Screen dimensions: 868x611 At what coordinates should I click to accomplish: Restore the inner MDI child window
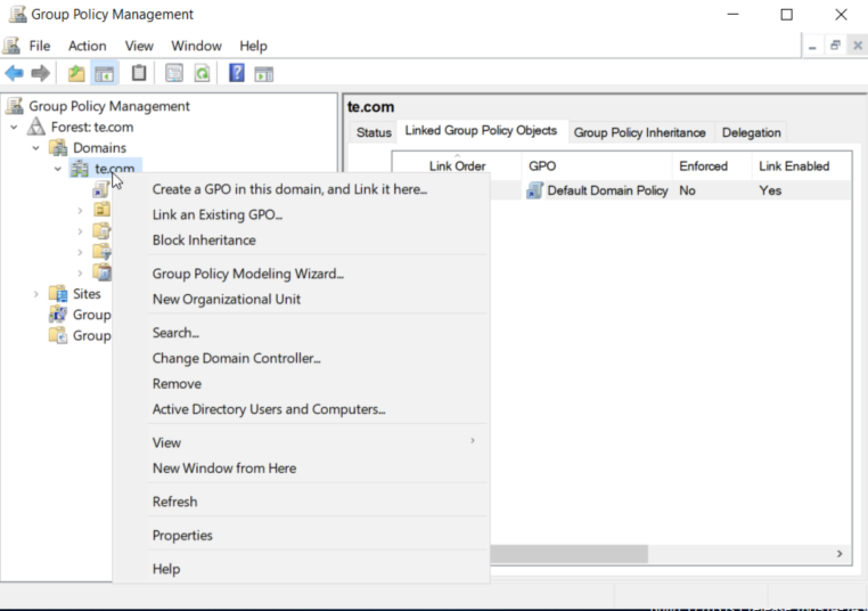[x=835, y=46]
